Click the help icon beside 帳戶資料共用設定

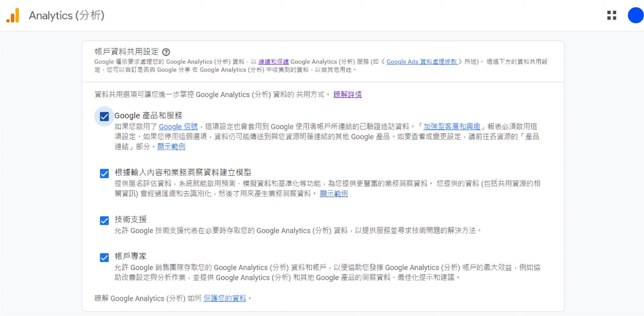pos(166,52)
